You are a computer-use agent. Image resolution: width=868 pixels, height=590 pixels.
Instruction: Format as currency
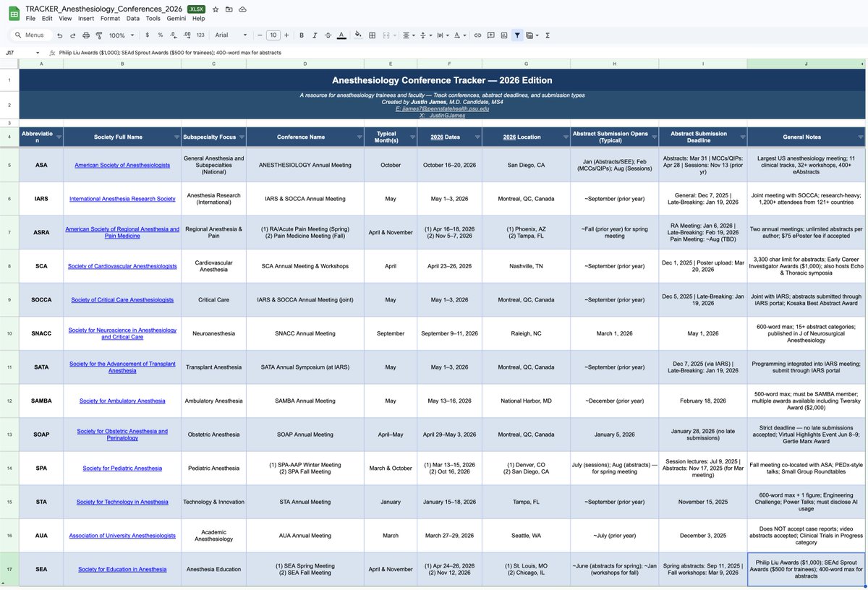pos(148,35)
